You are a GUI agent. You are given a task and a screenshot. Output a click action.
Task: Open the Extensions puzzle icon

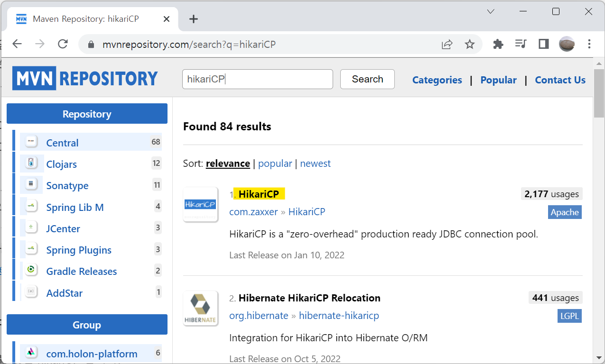498,44
